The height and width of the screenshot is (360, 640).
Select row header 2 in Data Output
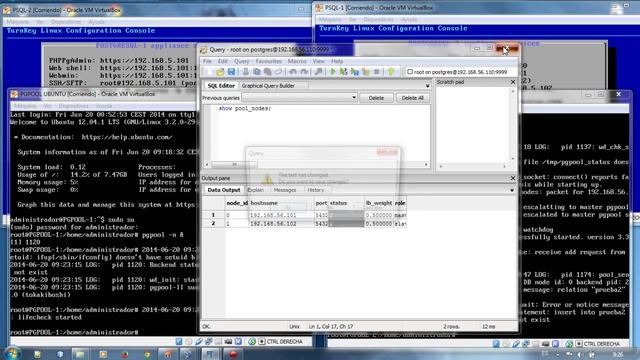coord(213,224)
